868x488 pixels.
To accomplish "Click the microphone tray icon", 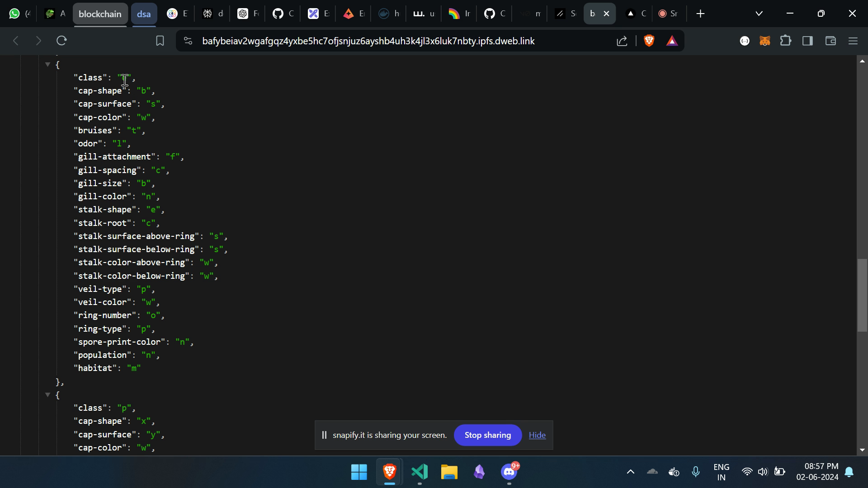I will pyautogui.click(x=696, y=472).
